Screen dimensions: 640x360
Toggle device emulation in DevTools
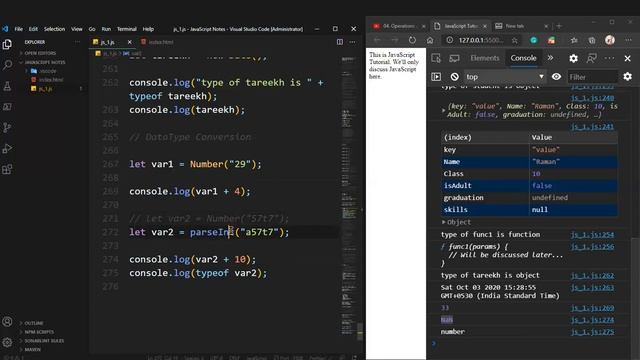pyautogui.click(x=454, y=58)
